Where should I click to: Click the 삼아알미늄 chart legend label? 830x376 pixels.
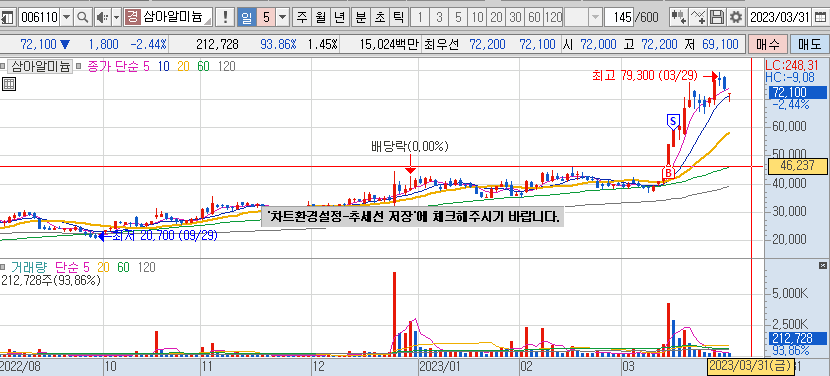tap(40, 67)
